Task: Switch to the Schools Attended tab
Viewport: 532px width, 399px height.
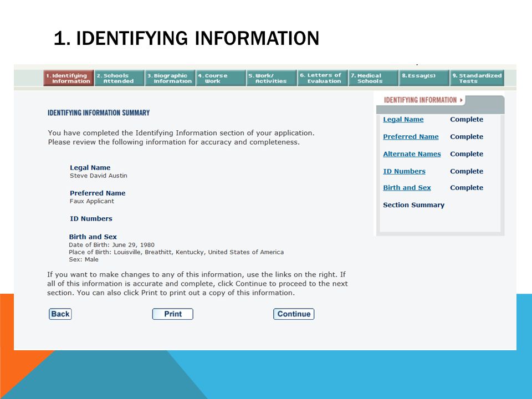Action: [120, 78]
